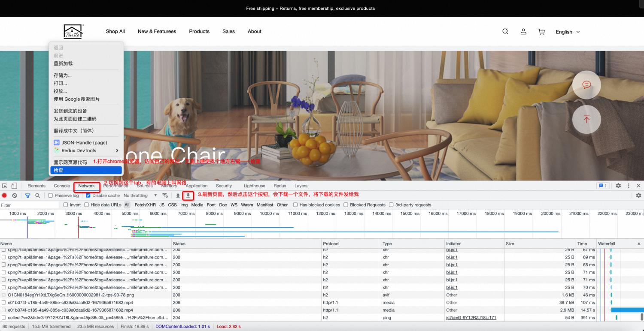Uncheck the Disable cache checkbox
The image size is (644, 331).
88,196
